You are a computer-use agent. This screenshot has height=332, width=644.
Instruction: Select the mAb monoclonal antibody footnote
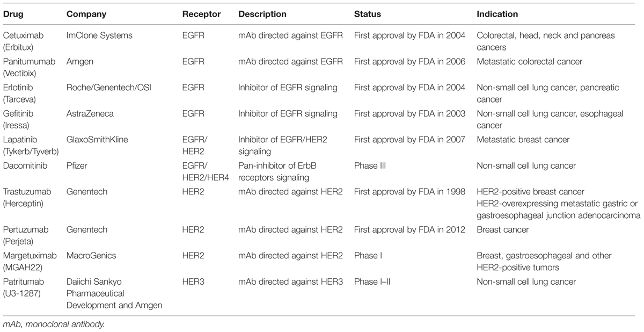(x=54, y=324)
